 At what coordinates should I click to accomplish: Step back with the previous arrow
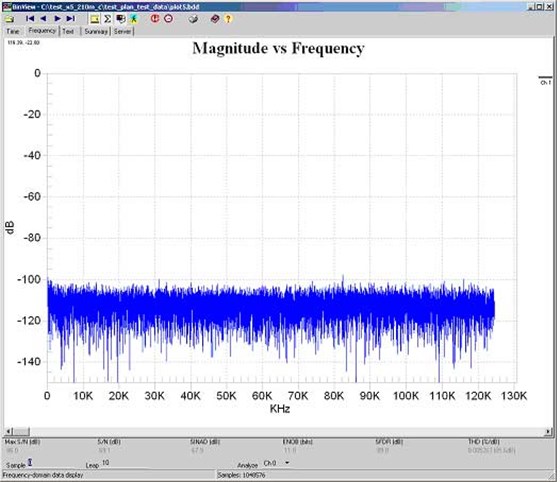pos(43,19)
